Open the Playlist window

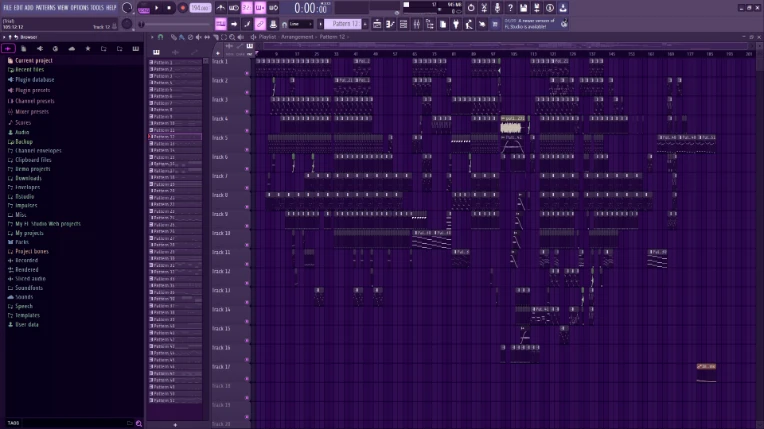(377, 24)
